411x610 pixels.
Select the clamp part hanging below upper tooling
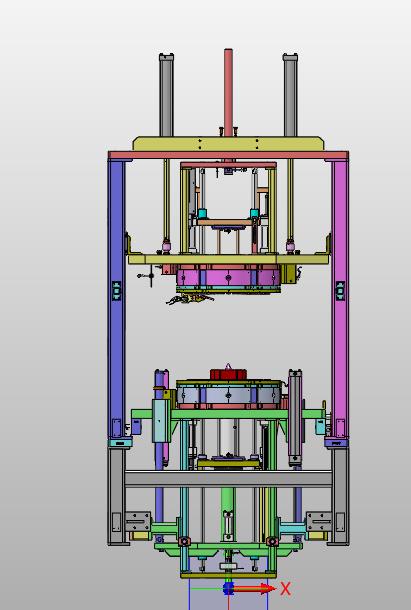point(190,299)
